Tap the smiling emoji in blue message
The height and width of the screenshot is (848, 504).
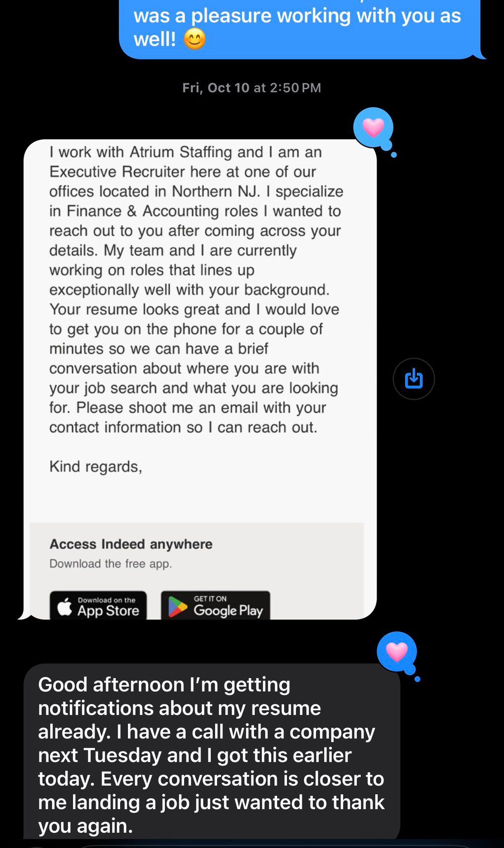coord(194,39)
